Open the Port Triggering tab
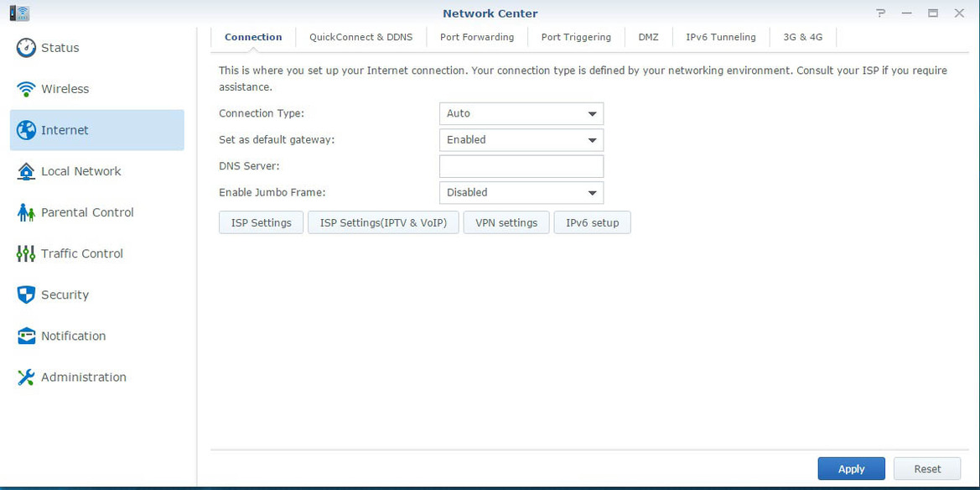The height and width of the screenshot is (490, 980). [576, 37]
